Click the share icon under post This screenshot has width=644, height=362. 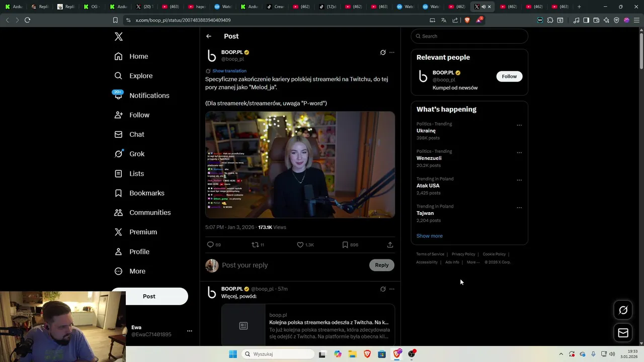point(390,245)
